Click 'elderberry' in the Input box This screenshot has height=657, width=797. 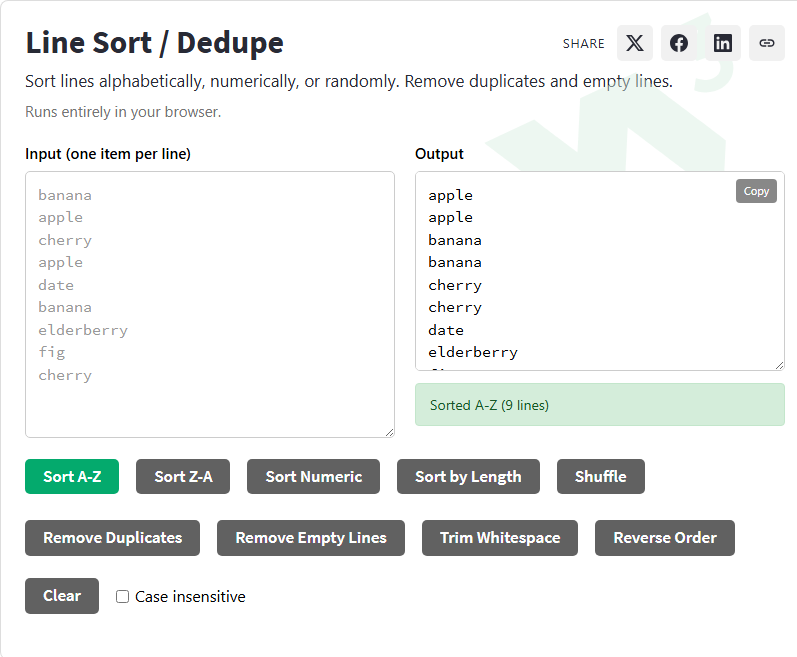point(83,330)
